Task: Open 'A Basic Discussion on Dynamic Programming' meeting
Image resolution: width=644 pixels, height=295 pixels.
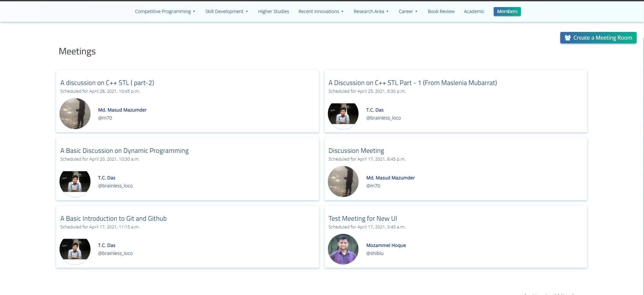Action: [124, 151]
